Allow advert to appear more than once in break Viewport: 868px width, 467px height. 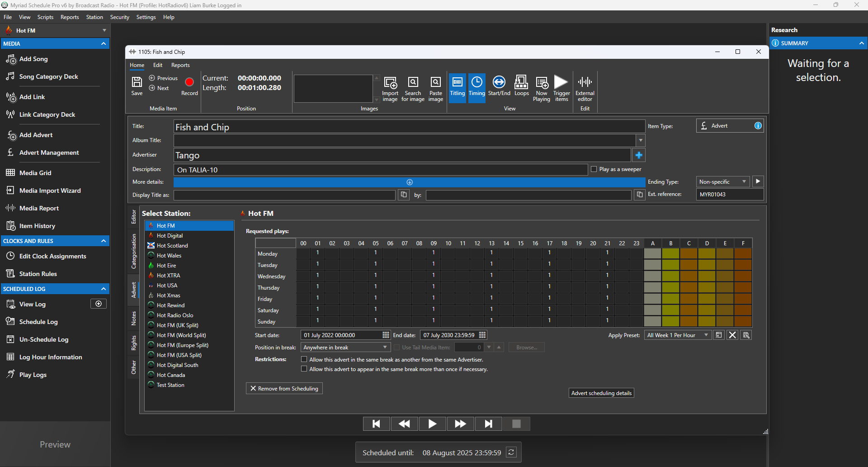tap(304, 369)
